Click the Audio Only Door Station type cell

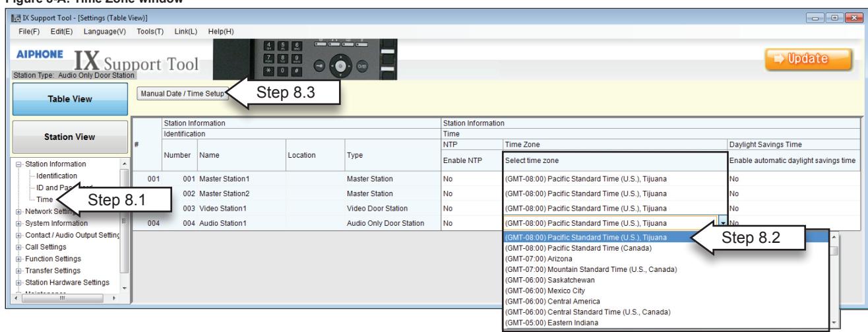pyautogui.click(x=392, y=223)
